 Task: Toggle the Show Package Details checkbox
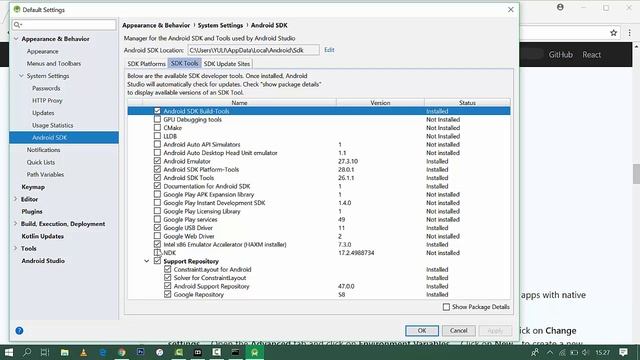(x=446, y=307)
